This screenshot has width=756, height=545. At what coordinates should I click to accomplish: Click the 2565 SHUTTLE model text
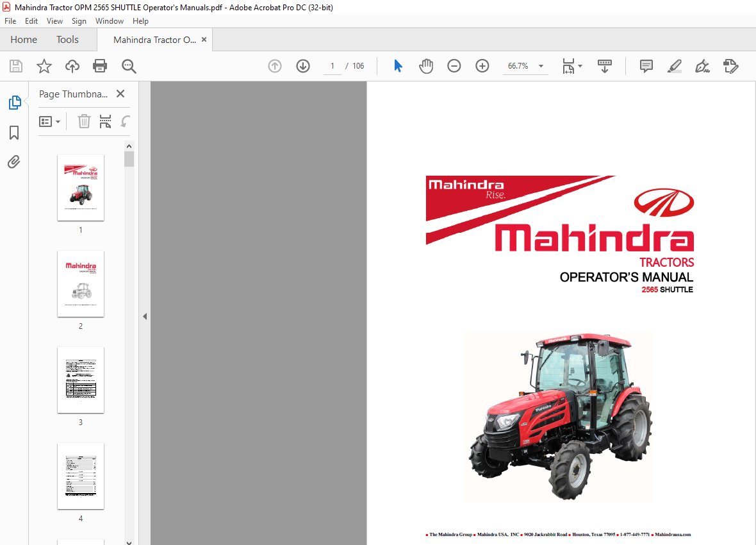(668, 290)
